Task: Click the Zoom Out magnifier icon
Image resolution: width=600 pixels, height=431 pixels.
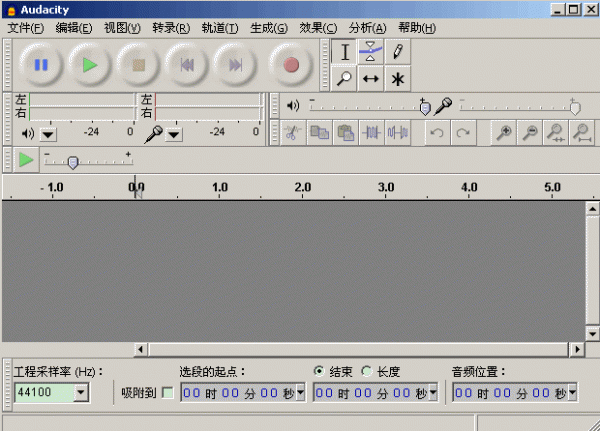Action: (x=530, y=133)
